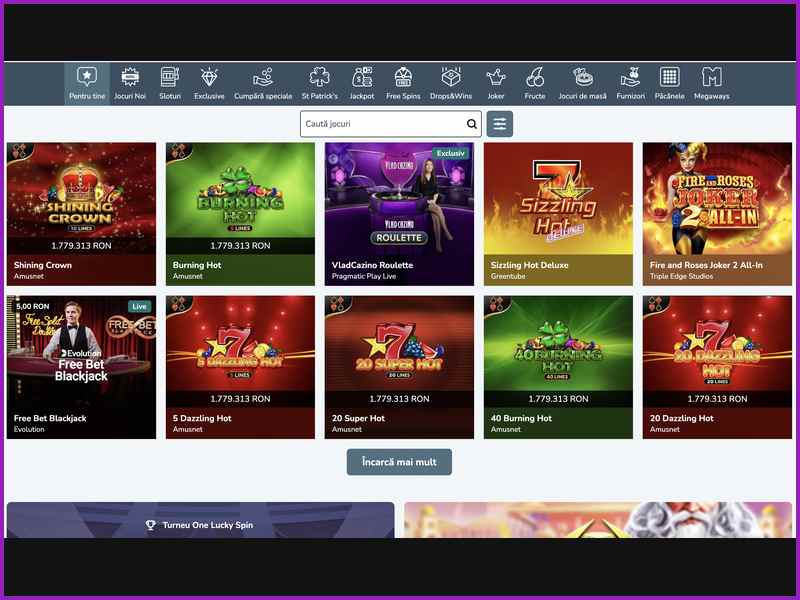Open the filter options button

[x=500, y=124]
